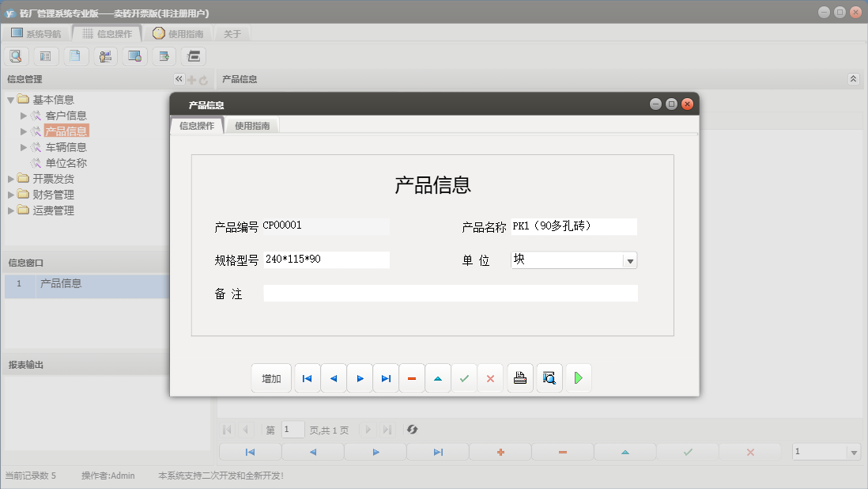Select the operator/person toolbar icon
The image size is (868, 489).
tap(104, 55)
